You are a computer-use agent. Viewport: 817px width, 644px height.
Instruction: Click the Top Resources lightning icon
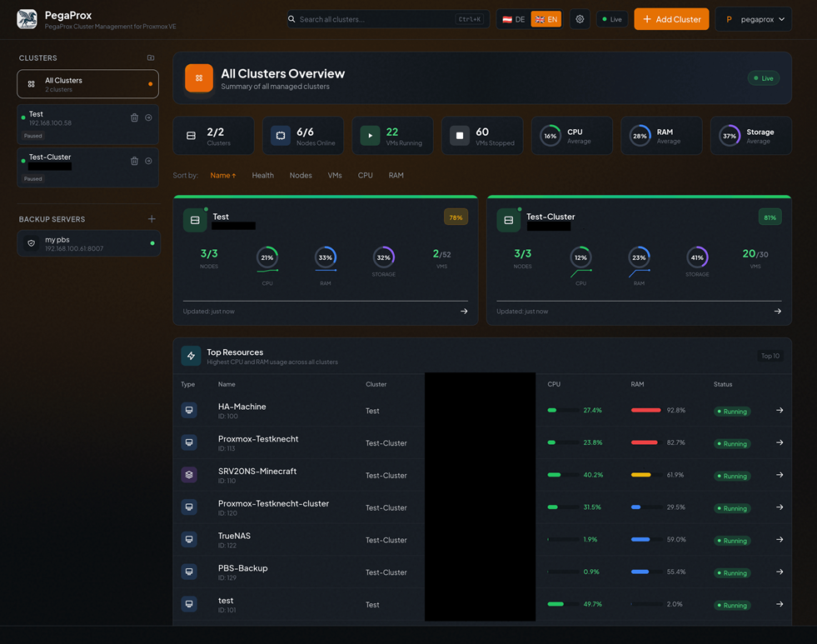coord(192,356)
